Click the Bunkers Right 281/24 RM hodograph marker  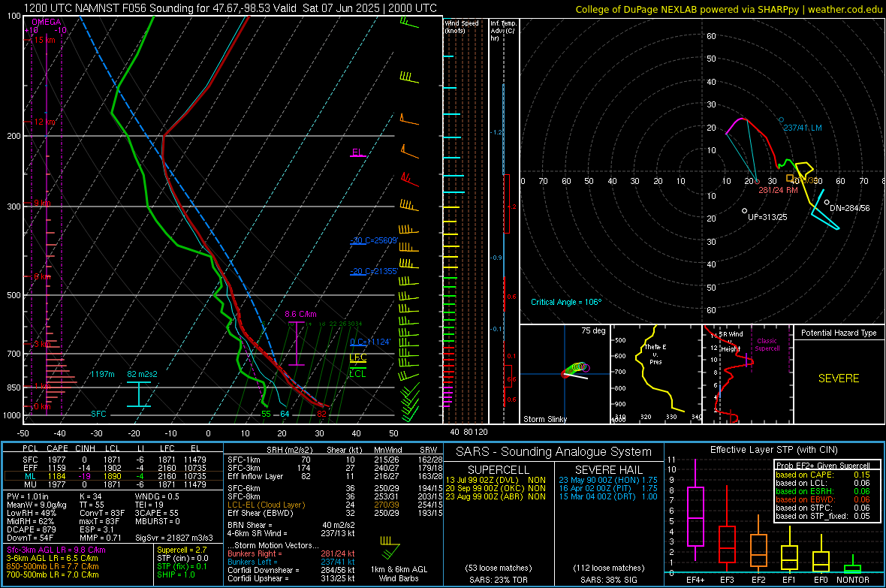[757, 182]
